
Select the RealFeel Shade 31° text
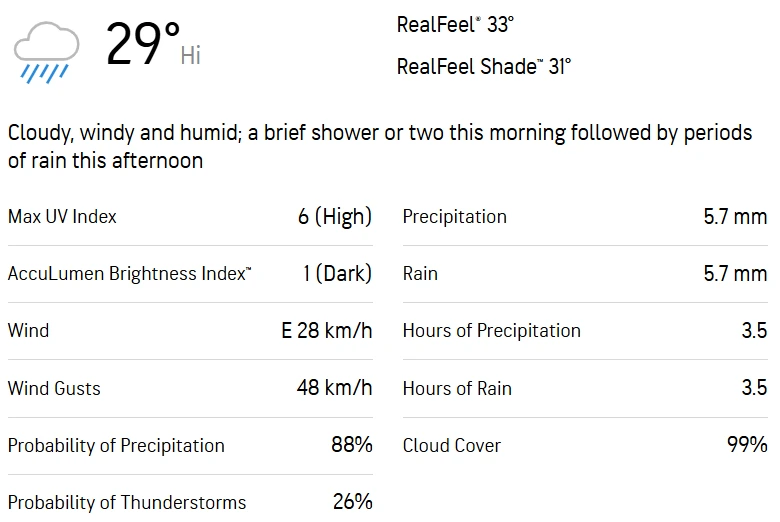point(484,67)
